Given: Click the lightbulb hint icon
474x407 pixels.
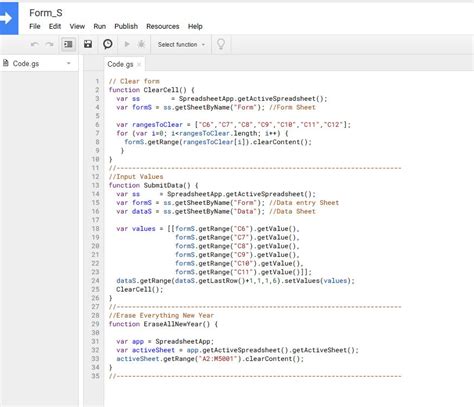Looking at the screenshot, I should (221, 44).
